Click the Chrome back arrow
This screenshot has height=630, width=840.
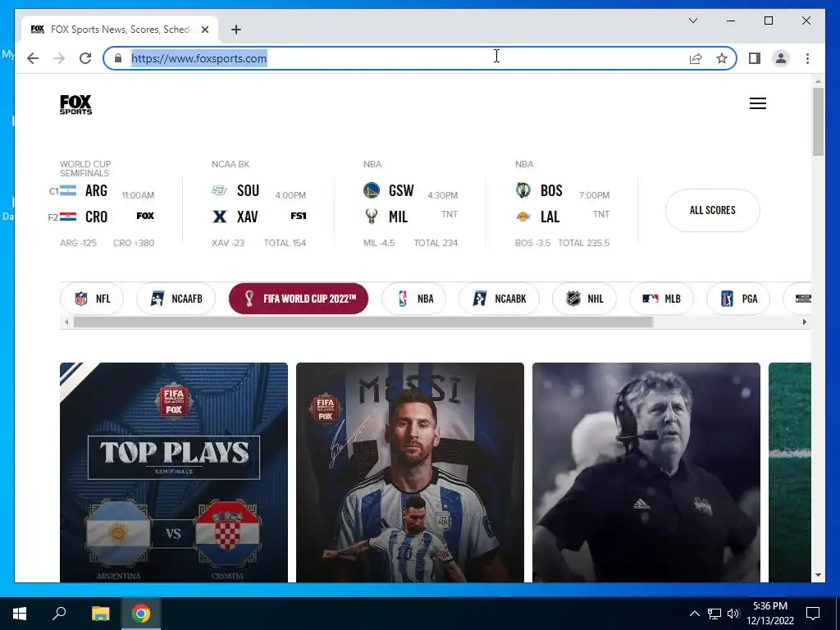[x=33, y=58]
